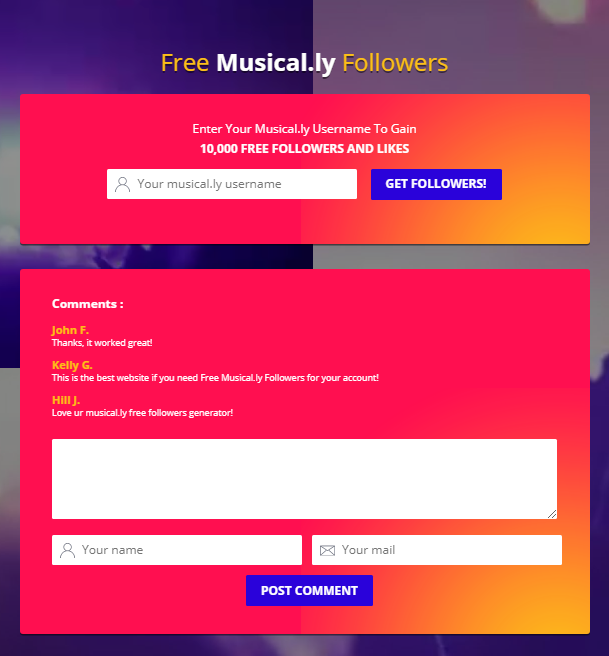Click Kelly G.'s best website comment text
This screenshot has height=656, width=609.
tap(215, 378)
